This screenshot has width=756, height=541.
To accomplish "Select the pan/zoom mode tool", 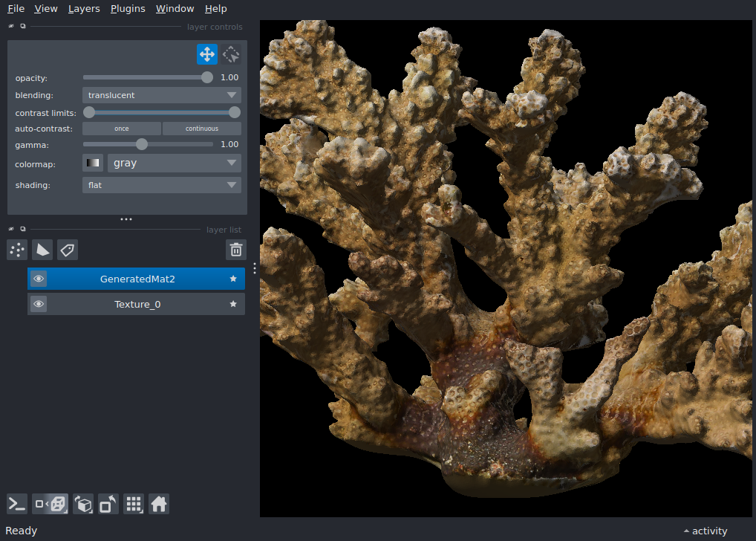I will [x=207, y=54].
